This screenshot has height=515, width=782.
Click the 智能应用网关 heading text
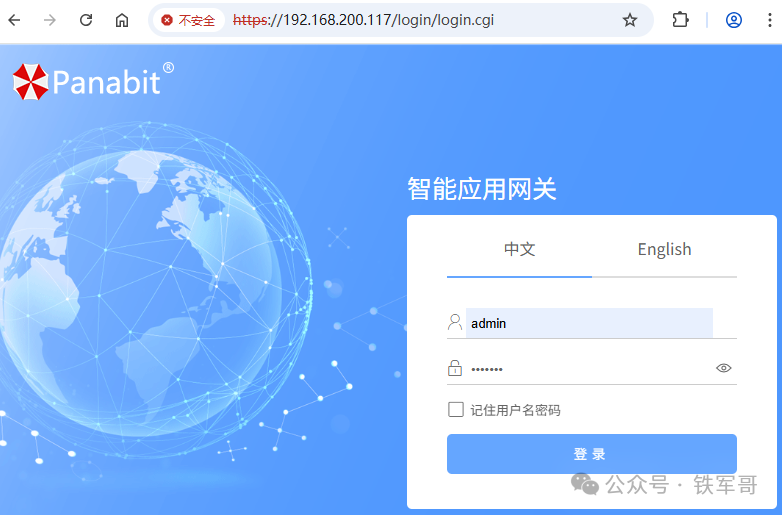482,189
